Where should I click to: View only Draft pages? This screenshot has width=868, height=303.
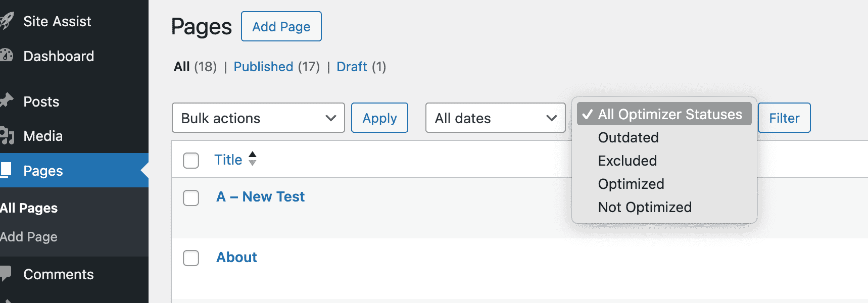click(352, 66)
